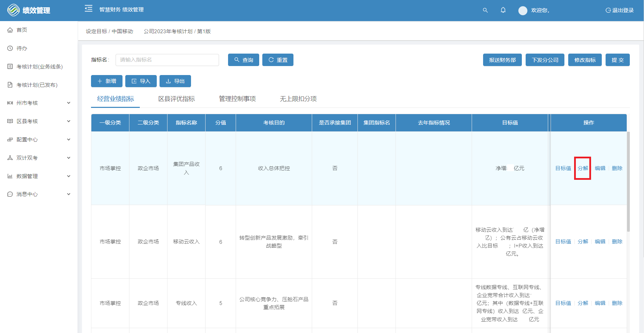Click the 导入 import button
This screenshot has height=333, width=644.
coord(141,81)
